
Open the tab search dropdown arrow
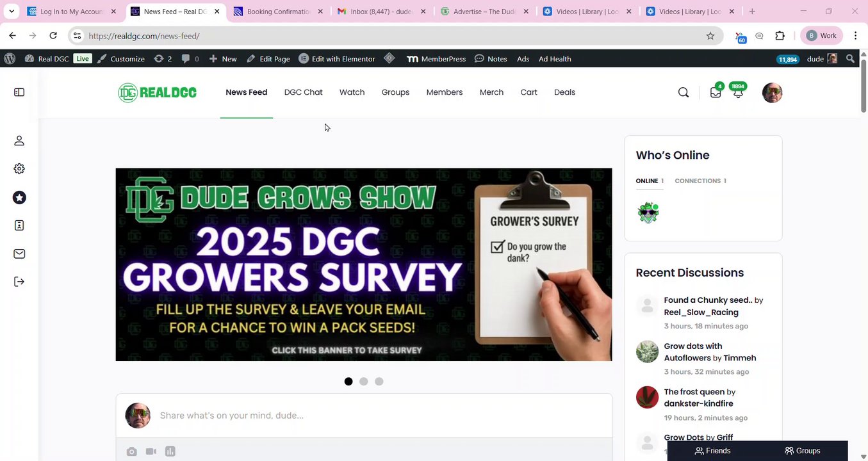coord(12,12)
